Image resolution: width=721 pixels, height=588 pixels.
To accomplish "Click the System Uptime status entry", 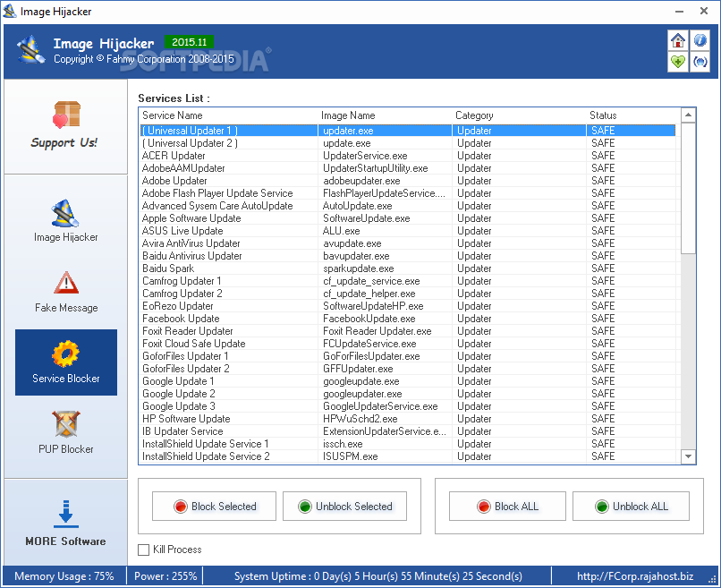I will coord(378,576).
